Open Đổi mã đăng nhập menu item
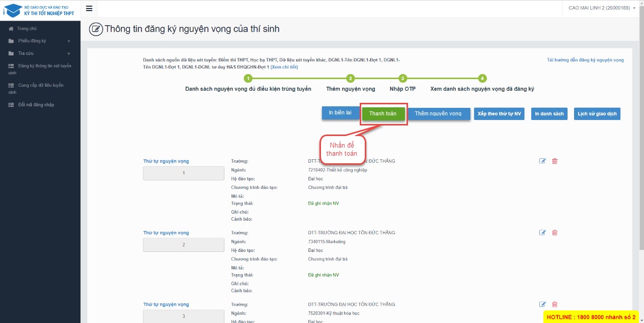Viewport: 644px width, 323px height. pos(36,105)
